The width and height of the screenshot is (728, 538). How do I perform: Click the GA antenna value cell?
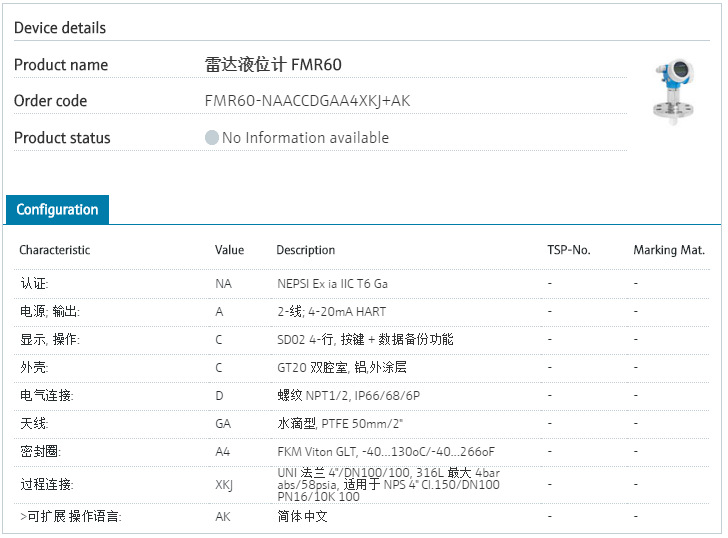tap(223, 424)
